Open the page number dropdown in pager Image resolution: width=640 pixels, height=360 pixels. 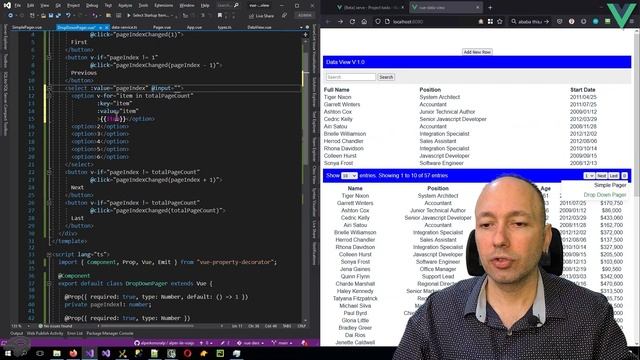coord(589,176)
